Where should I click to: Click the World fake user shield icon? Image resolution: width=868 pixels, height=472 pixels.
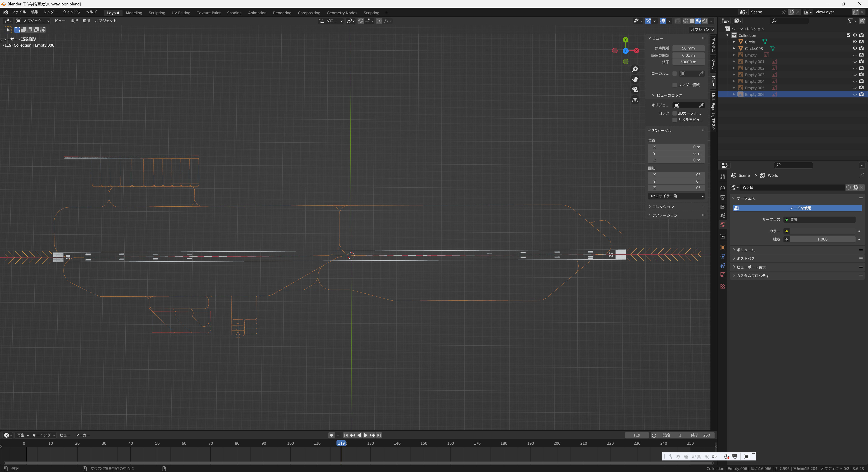click(x=849, y=188)
